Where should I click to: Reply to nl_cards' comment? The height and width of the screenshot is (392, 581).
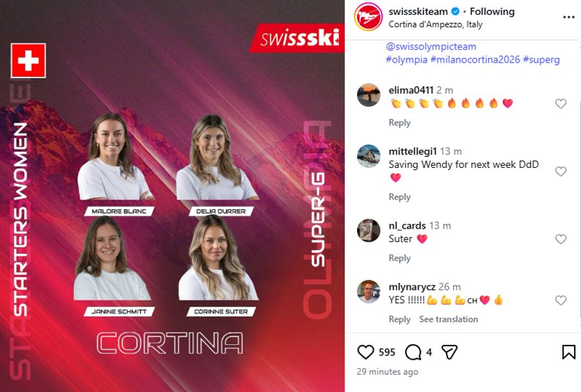point(400,258)
